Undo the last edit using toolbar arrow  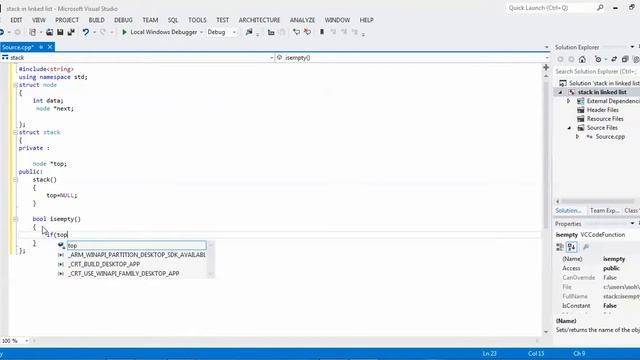(x=85, y=32)
